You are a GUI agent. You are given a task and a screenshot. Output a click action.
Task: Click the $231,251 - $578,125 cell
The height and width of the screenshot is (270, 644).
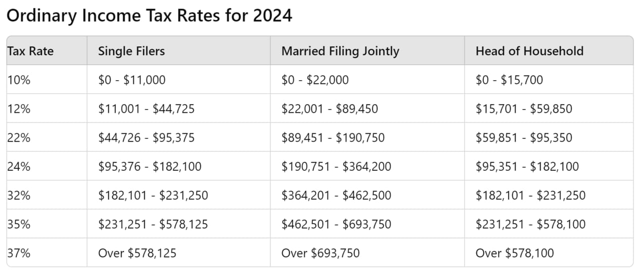pos(178,224)
